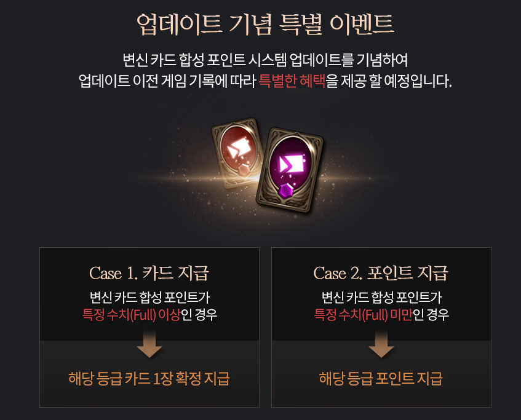Click red text 특정 수치(Full) 미만

(363, 314)
